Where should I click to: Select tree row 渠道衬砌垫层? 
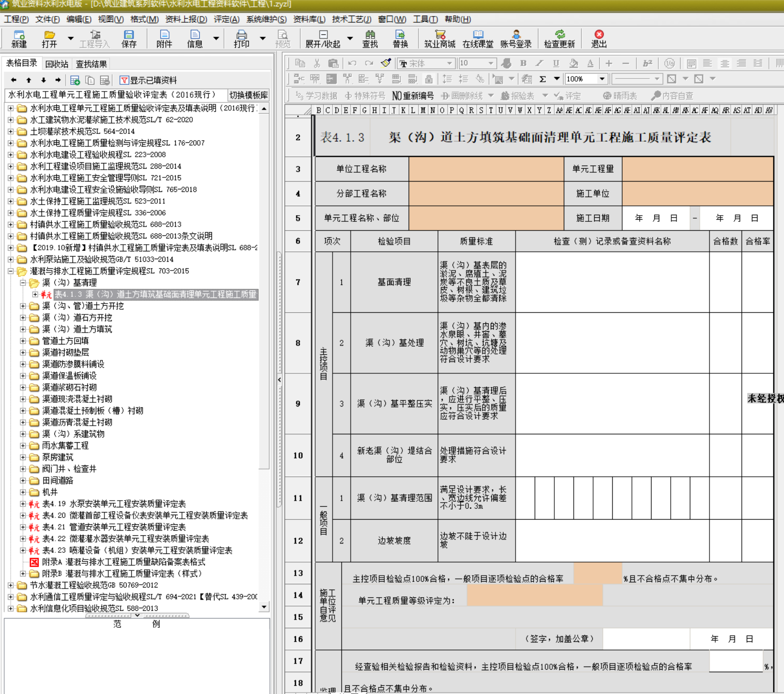point(66,353)
